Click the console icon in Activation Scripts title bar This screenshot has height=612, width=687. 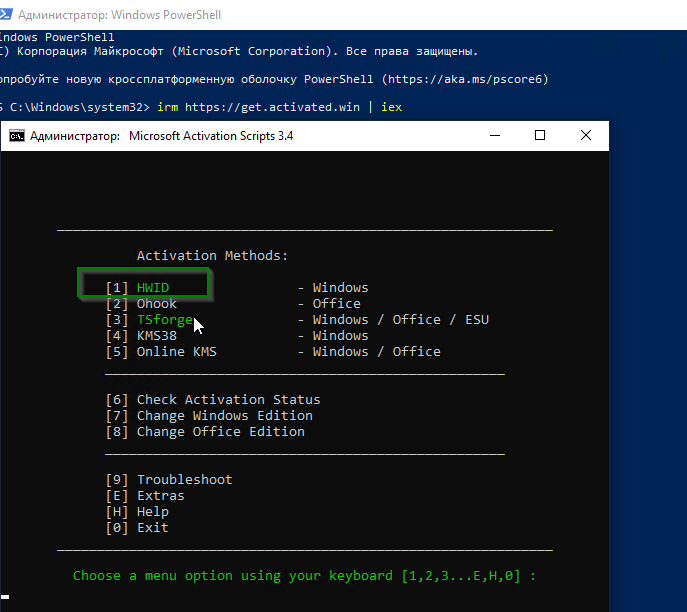[17, 136]
